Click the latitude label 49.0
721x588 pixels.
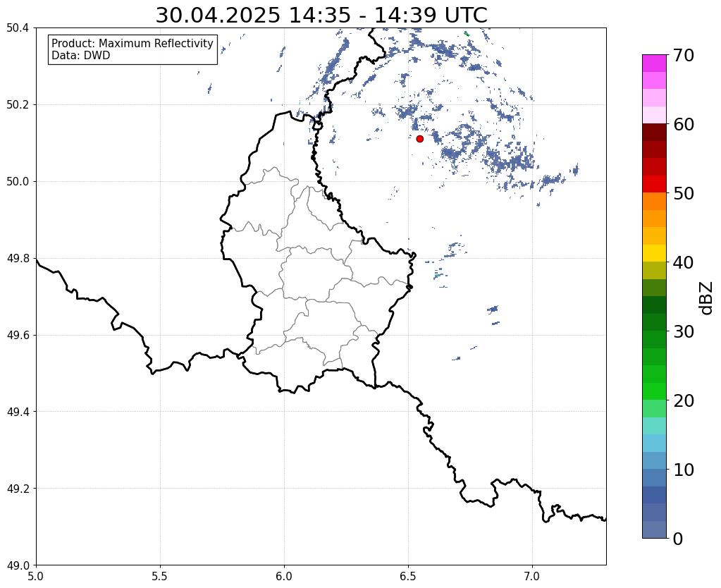tap(18, 565)
